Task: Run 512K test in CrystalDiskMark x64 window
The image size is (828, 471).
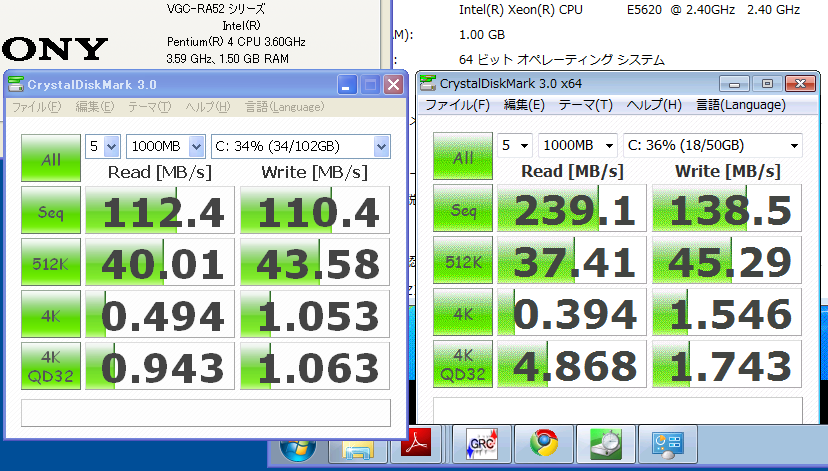Action: [463, 260]
